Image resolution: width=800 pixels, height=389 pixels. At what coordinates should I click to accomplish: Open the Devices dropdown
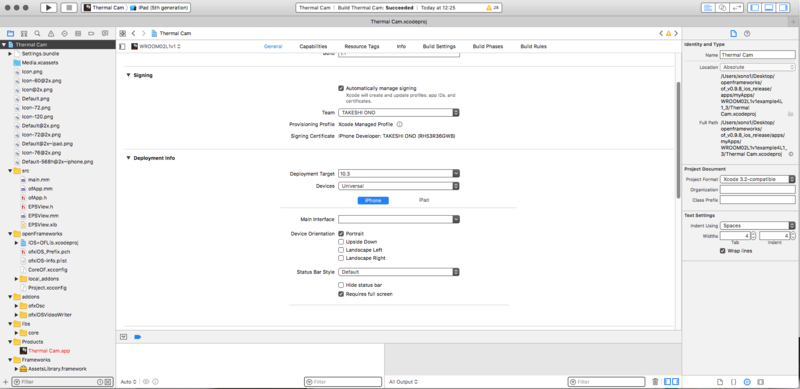pyautogui.click(x=399, y=186)
